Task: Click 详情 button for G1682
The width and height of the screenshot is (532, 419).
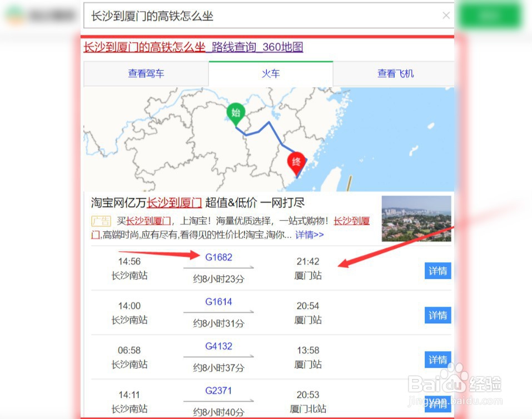Action: click(x=437, y=271)
